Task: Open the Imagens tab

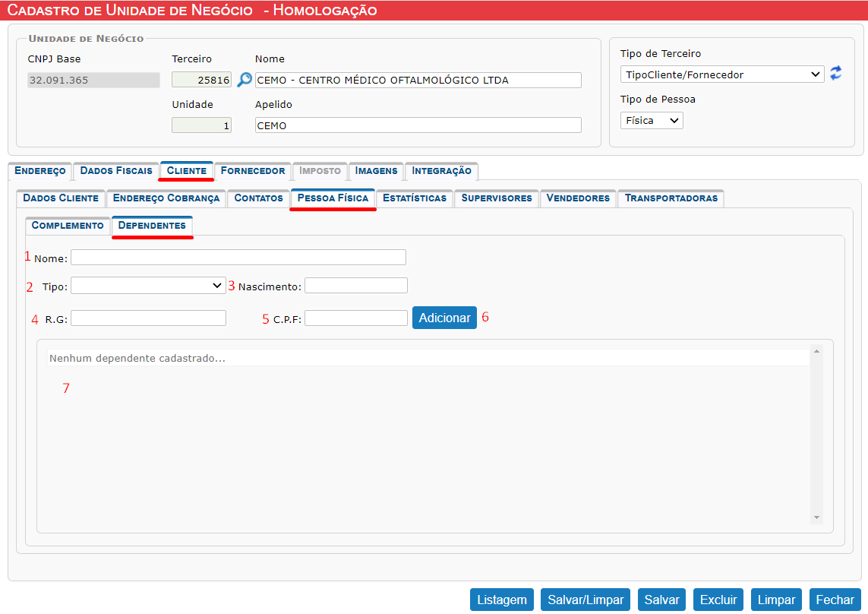Action: pos(377,171)
